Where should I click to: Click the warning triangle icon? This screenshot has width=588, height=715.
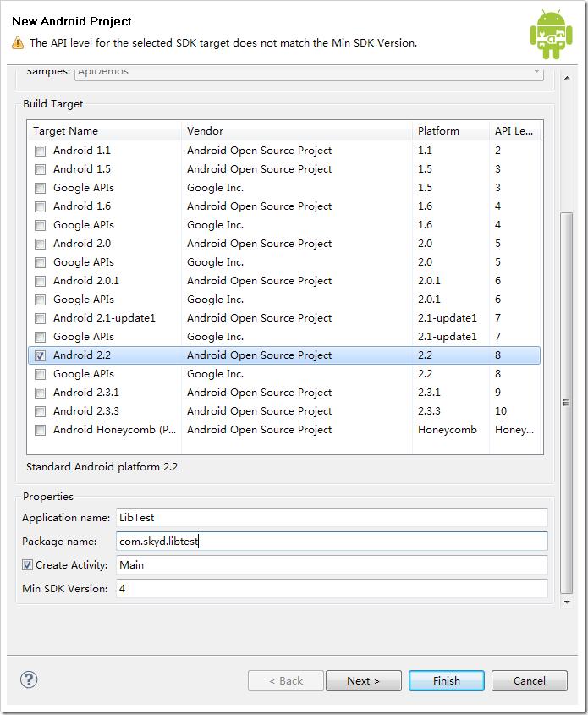[x=17, y=43]
